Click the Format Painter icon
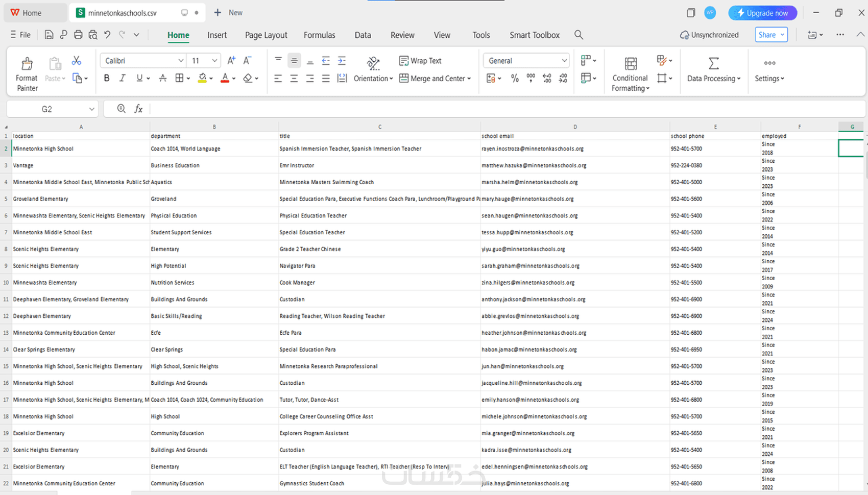868x495 pixels. point(27,63)
